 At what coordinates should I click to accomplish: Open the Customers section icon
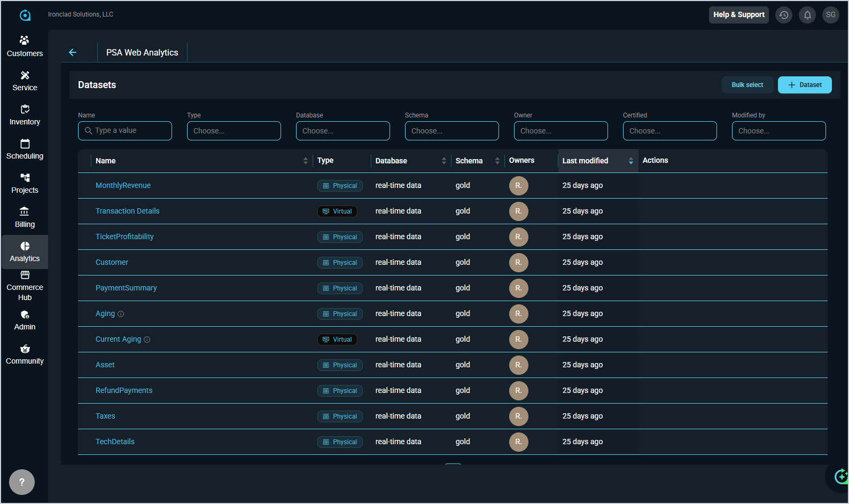(25, 41)
